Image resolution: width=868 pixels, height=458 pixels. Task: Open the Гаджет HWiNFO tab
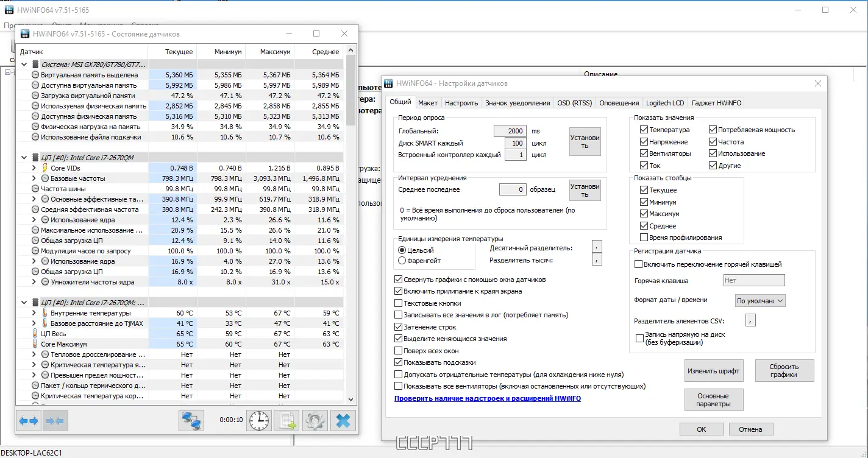pos(716,103)
